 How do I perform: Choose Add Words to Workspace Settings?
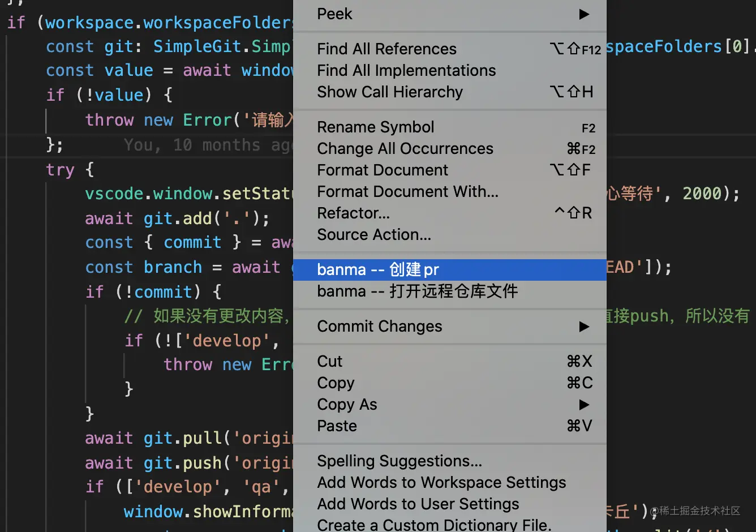pos(450,482)
